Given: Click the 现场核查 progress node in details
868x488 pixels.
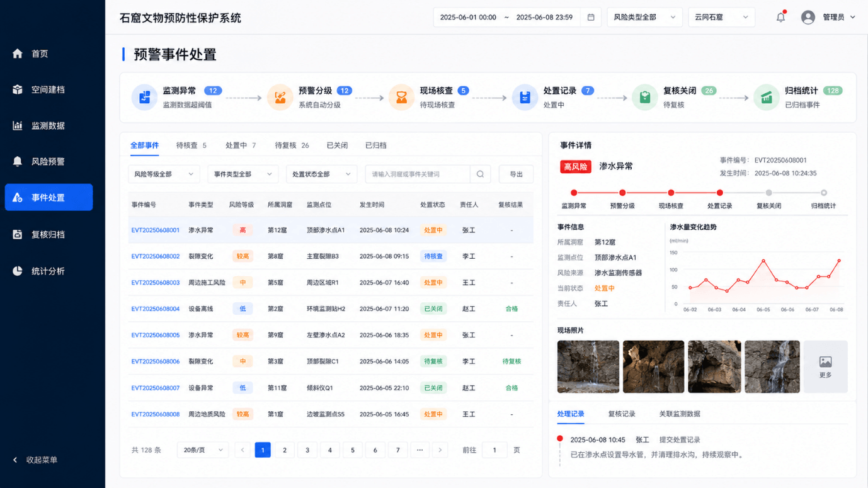Looking at the screenshot, I should coord(671,193).
